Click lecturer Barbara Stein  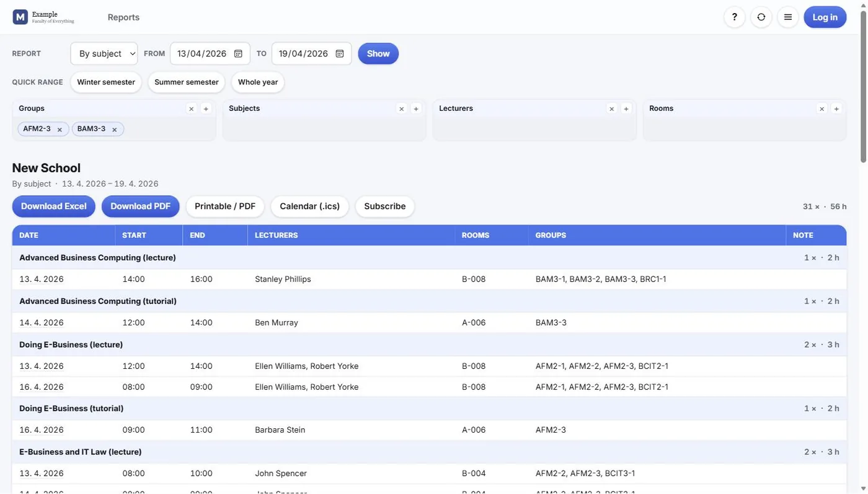tap(280, 430)
